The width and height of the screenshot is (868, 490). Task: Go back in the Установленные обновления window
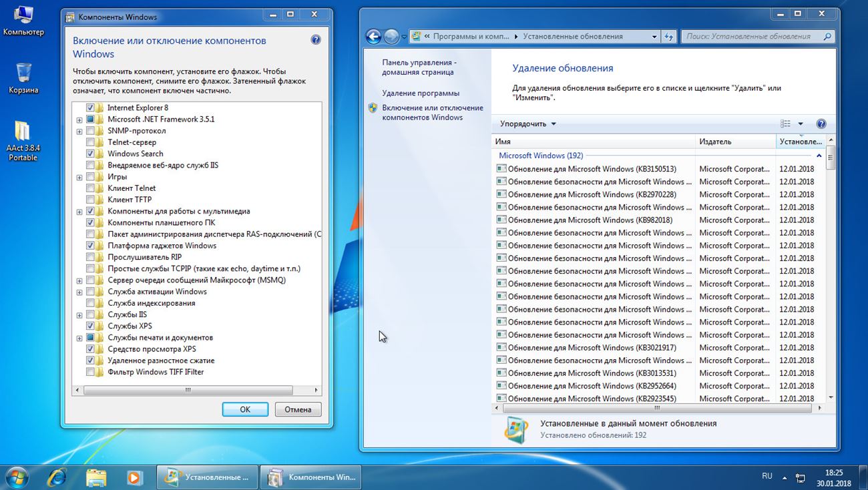[x=374, y=37]
